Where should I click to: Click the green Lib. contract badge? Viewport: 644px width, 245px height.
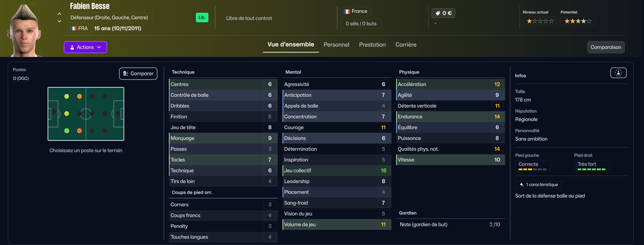tap(202, 18)
